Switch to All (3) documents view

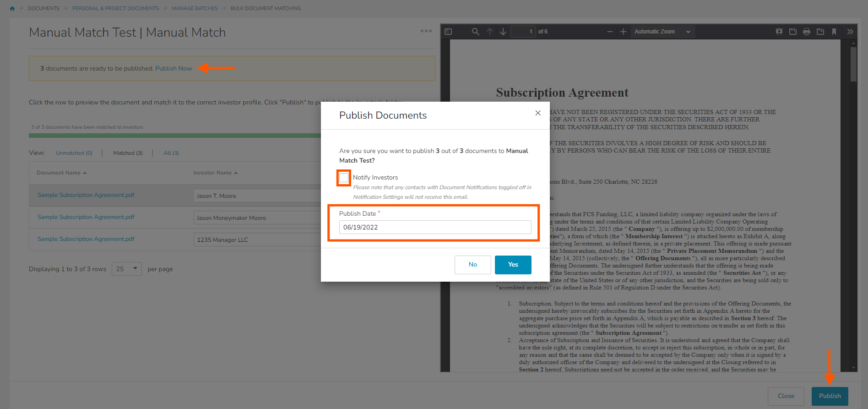tap(171, 153)
